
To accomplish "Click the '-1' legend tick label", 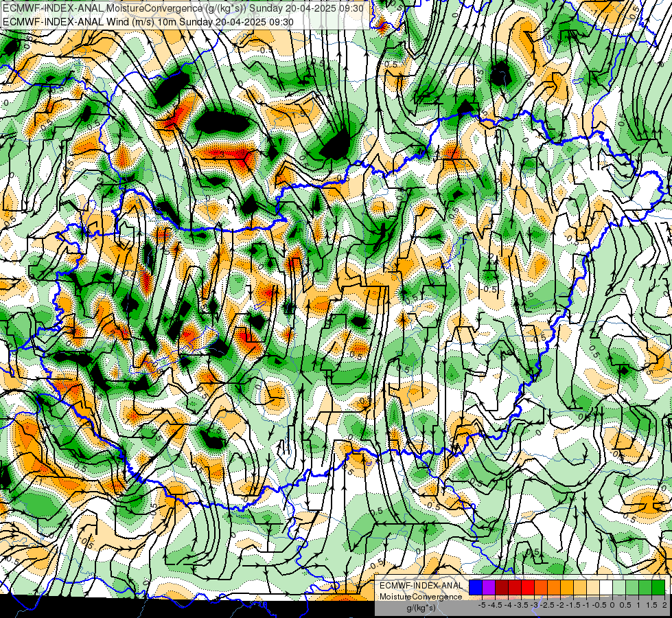I will click(x=587, y=605).
